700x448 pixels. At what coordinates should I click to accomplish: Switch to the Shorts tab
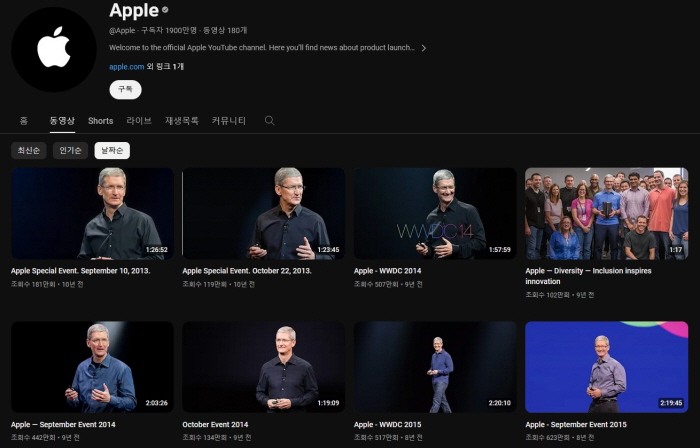coord(100,121)
